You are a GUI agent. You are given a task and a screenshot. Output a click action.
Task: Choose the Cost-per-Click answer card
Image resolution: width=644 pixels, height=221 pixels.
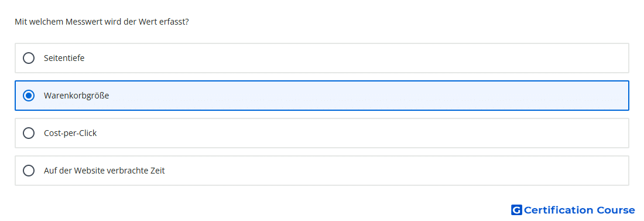[x=322, y=133]
